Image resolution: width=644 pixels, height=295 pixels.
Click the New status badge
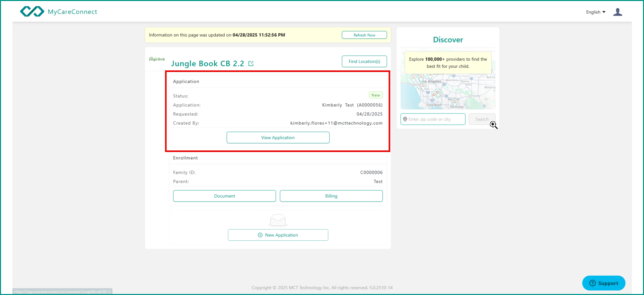coord(375,95)
